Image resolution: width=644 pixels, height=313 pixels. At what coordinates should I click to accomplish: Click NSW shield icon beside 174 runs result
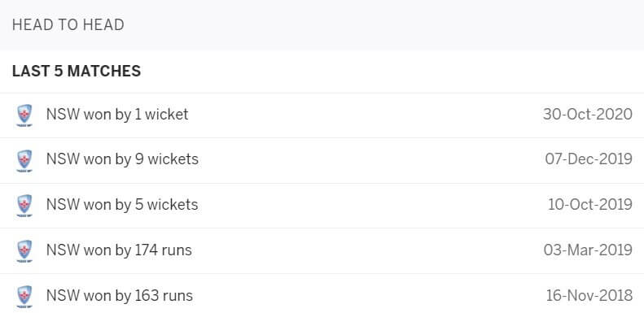click(24, 251)
